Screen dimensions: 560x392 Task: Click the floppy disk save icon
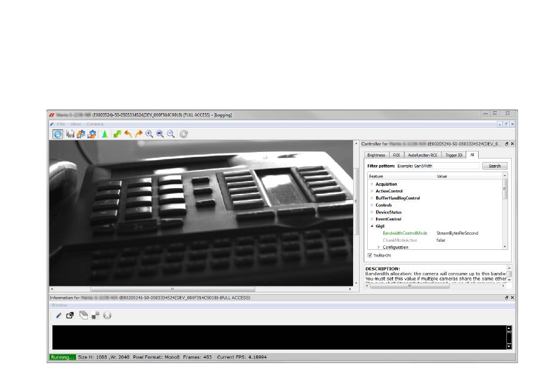[70, 134]
